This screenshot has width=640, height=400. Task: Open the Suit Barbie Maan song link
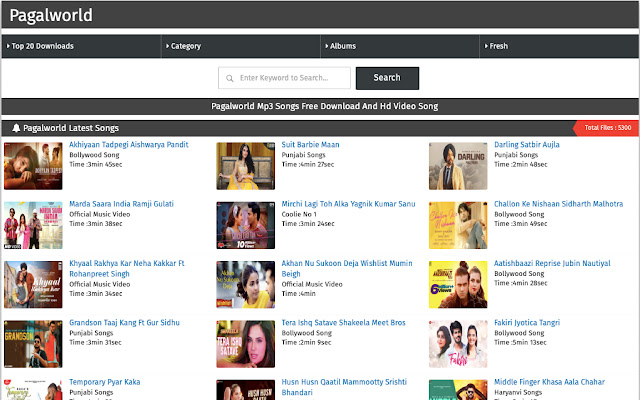tap(310, 144)
